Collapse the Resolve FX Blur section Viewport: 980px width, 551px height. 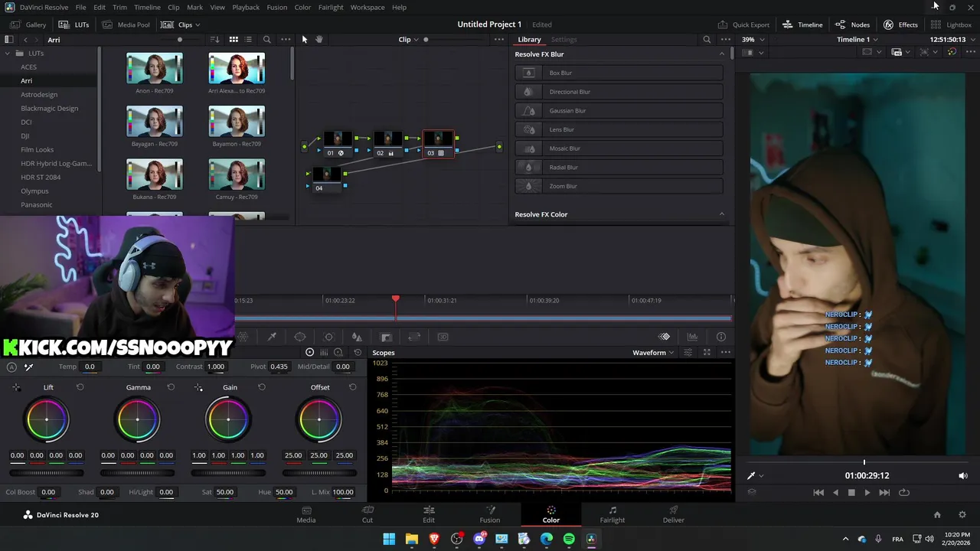(x=721, y=54)
